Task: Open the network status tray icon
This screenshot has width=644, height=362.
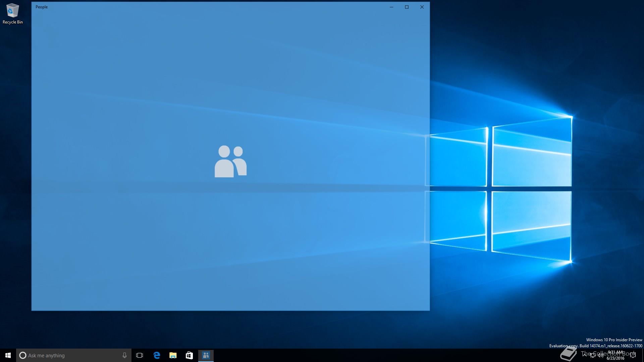Action: (x=593, y=355)
